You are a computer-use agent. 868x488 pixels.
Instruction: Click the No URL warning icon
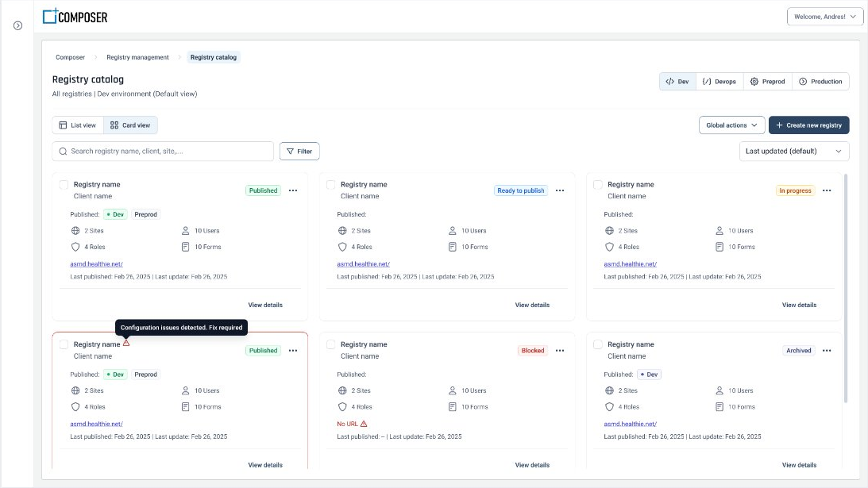[x=364, y=424]
